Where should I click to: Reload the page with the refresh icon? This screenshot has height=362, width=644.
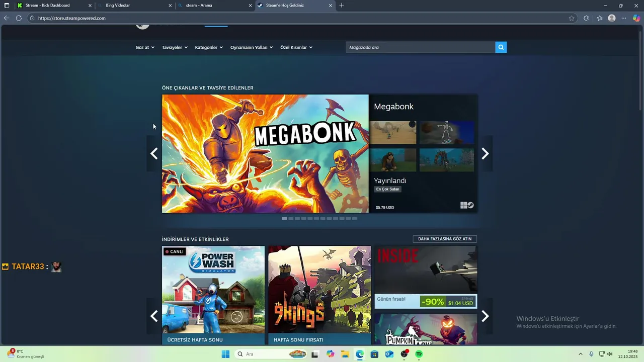19,18
